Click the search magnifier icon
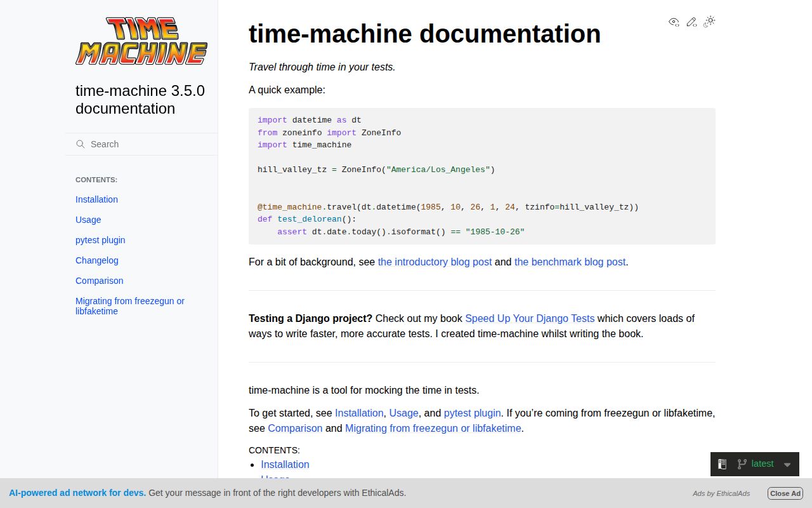The width and height of the screenshot is (812, 508). [81, 144]
